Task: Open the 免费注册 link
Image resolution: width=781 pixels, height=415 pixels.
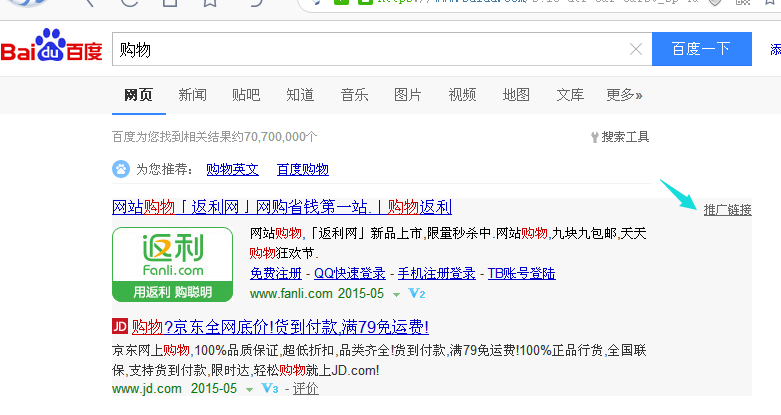Action: click(x=276, y=274)
